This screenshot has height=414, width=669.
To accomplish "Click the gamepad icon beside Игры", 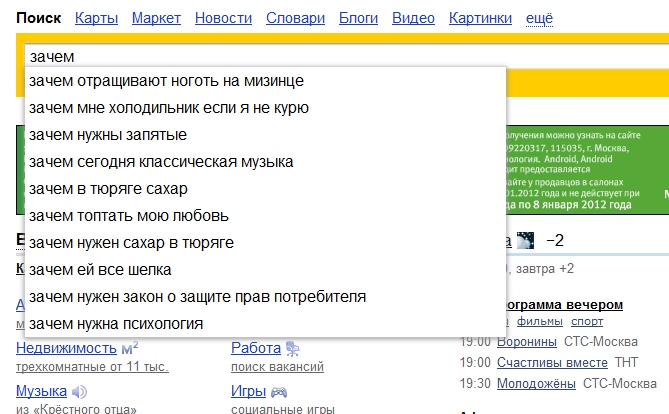I will coord(279,392).
